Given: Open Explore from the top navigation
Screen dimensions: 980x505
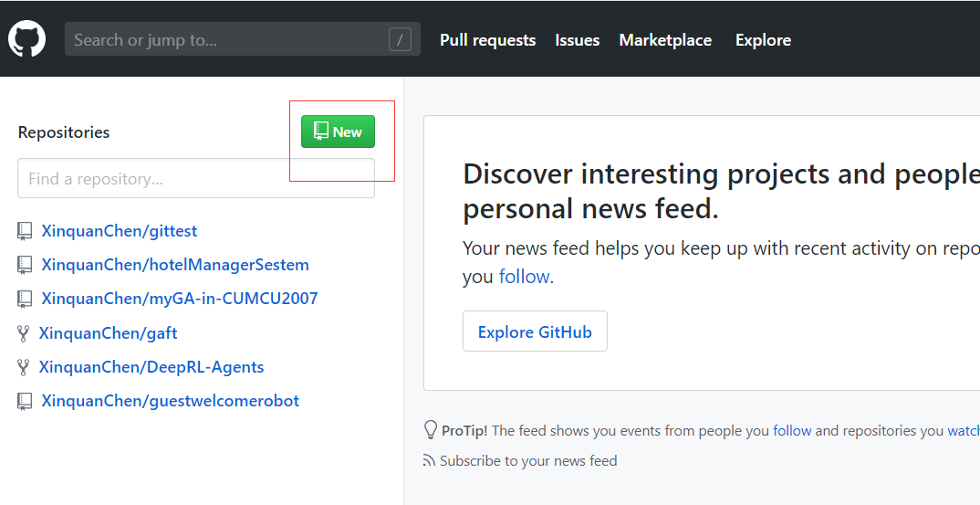Looking at the screenshot, I should 763,40.
